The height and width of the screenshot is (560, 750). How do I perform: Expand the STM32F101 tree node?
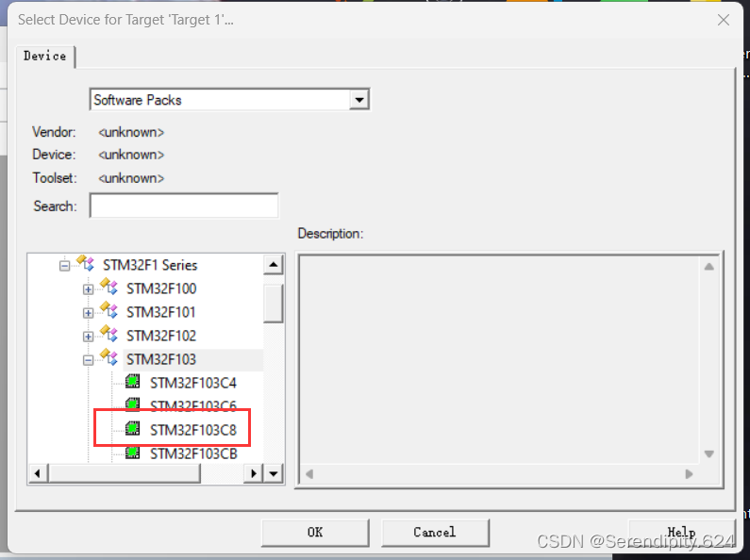point(88,313)
